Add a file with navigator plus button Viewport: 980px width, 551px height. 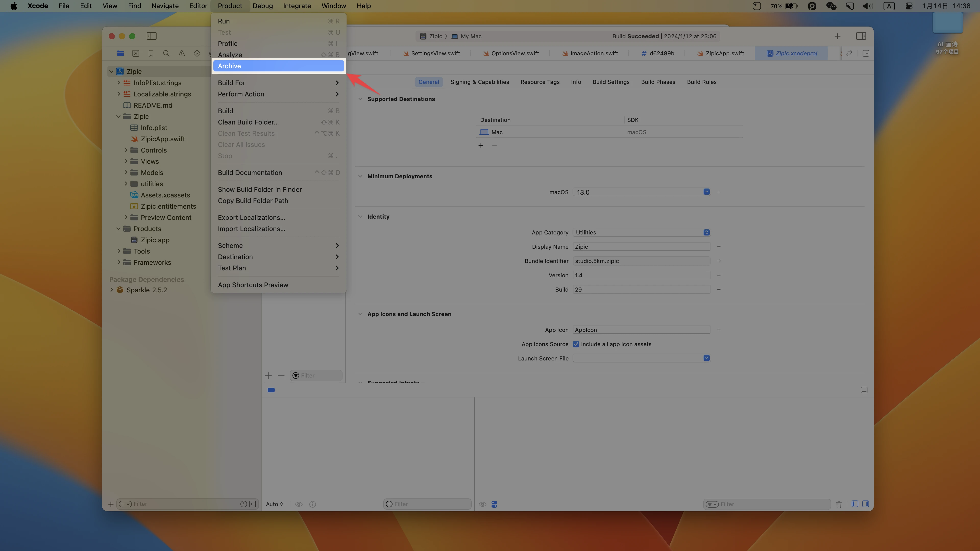tap(111, 504)
